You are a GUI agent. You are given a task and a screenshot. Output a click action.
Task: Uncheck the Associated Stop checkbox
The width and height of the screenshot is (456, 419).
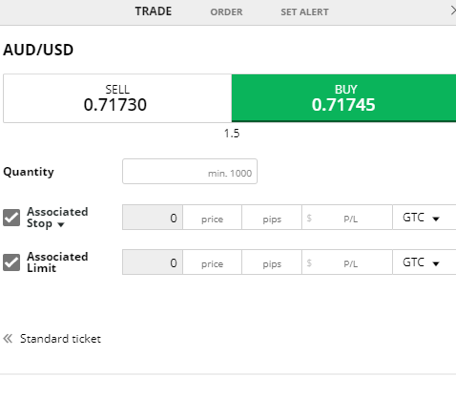click(x=12, y=218)
